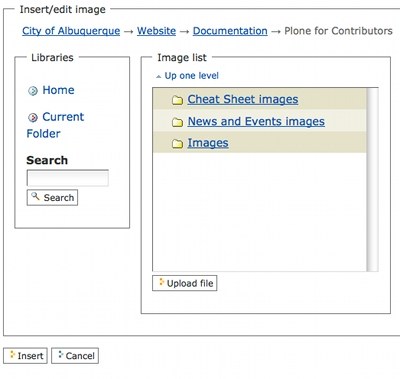Image resolution: width=400 pixels, height=379 pixels.
Task: Click folder icon beside Cheat Sheet images
Action: click(x=177, y=100)
